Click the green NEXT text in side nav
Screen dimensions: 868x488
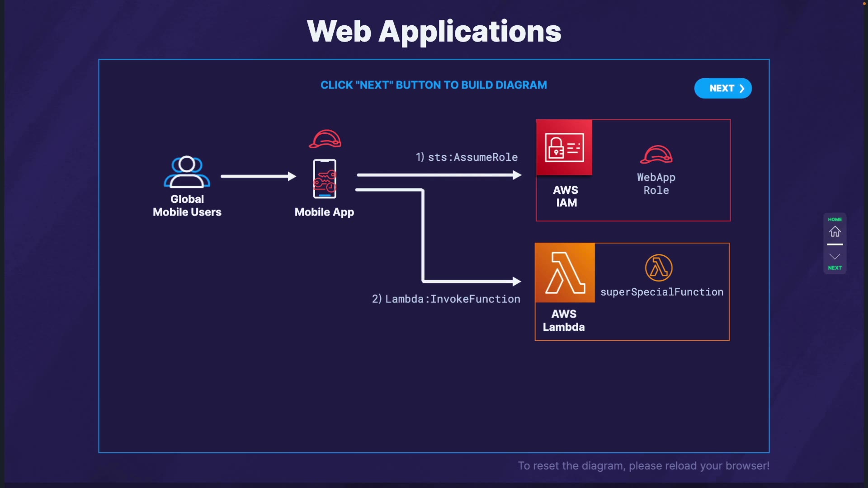(x=835, y=268)
